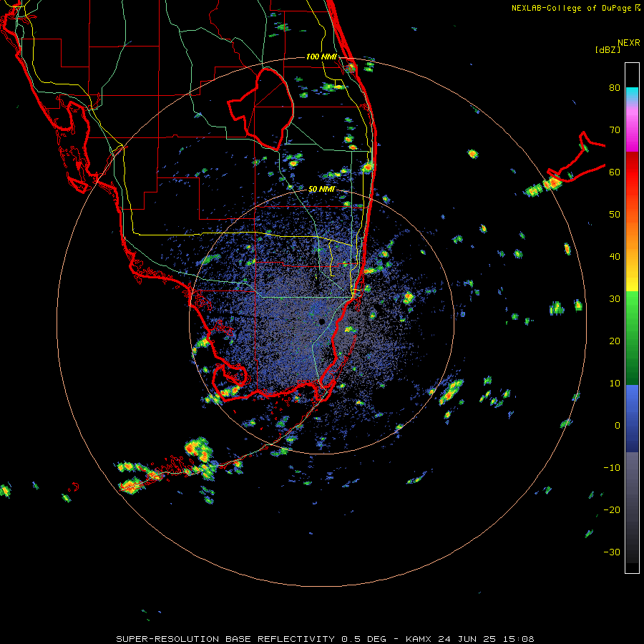Click the -30 value on the dBZ scale
This screenshot has width=644, height=644.
[x=612, y=552]
